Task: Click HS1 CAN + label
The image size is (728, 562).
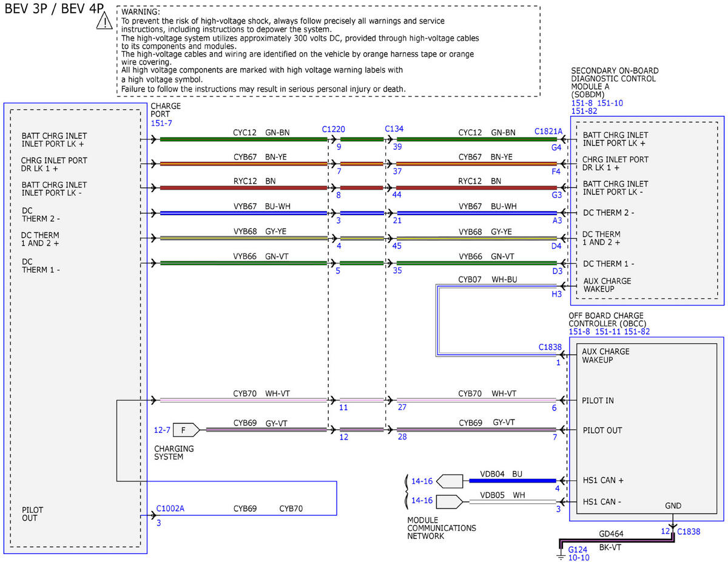Action: [604, 480]
